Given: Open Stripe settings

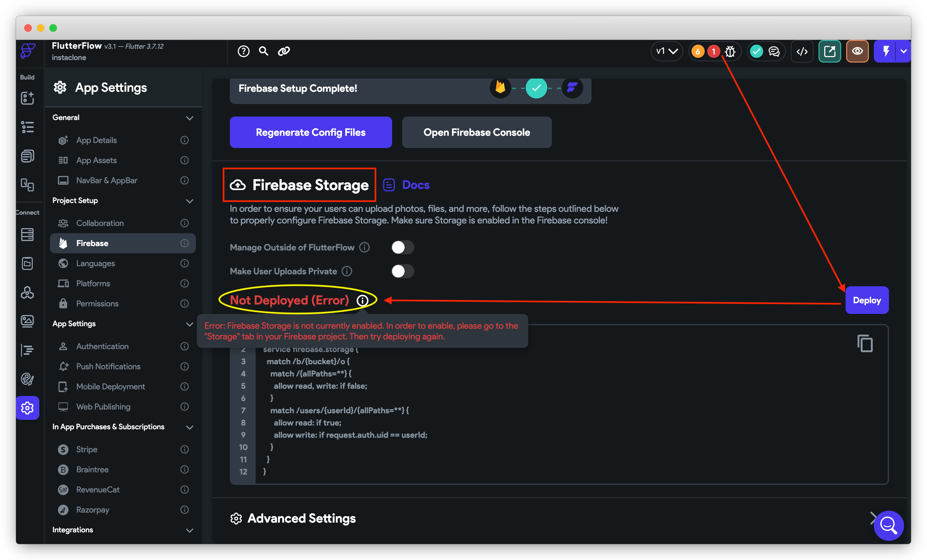Looking at the screenshot, I should 123,449.
